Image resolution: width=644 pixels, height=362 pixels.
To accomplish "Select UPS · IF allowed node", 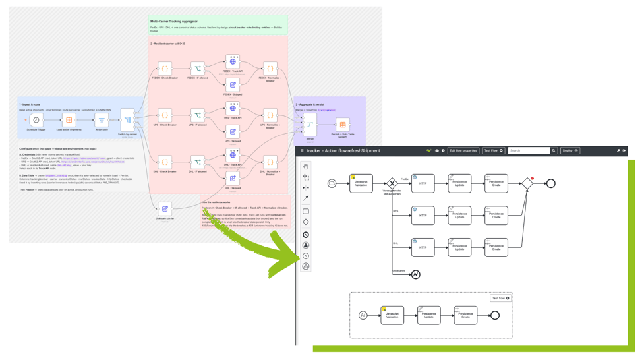I will click(x=198, y=115).
